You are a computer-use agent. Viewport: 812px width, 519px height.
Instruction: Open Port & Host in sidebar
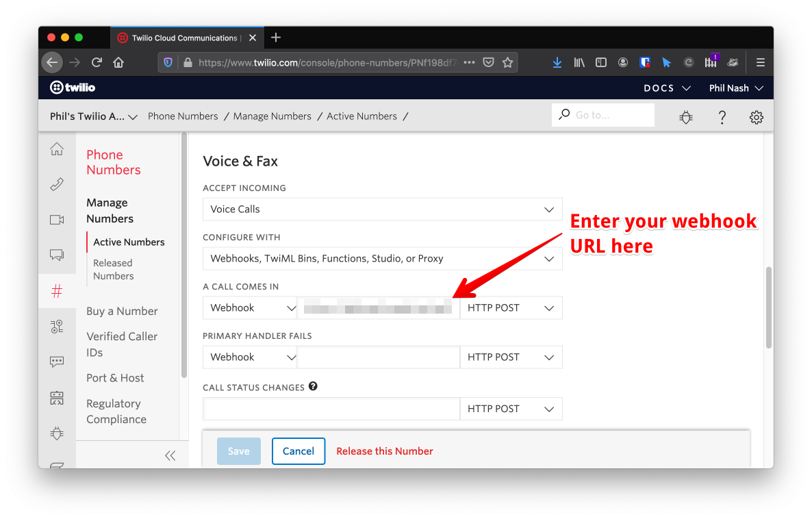(115, 378)
